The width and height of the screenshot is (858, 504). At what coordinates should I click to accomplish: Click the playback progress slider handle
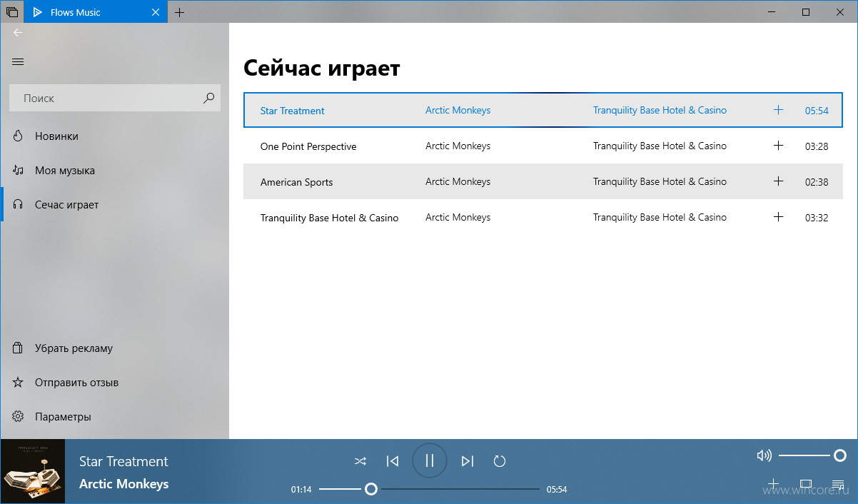371,489
